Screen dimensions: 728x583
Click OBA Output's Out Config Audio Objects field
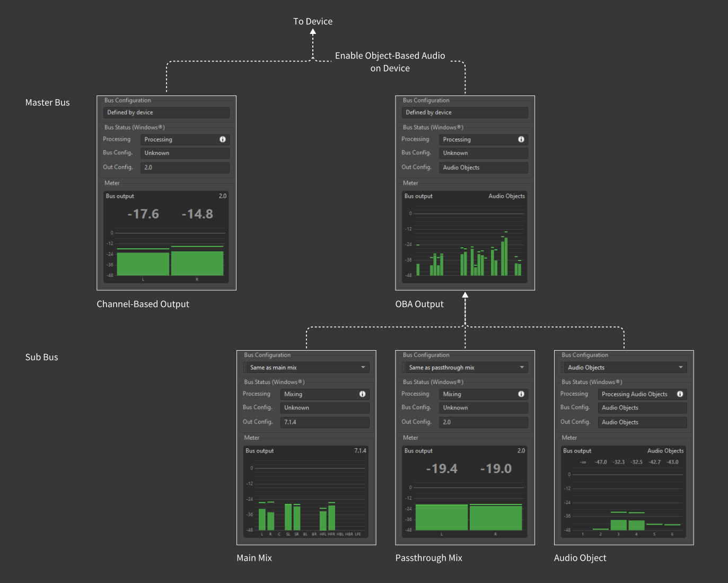[x=483, y=168]
